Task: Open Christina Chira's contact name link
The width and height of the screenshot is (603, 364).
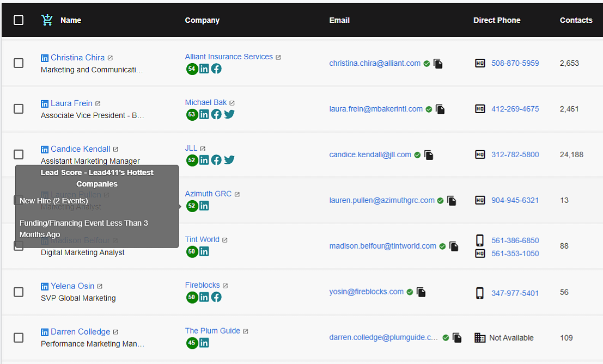Action: point(78,58)
